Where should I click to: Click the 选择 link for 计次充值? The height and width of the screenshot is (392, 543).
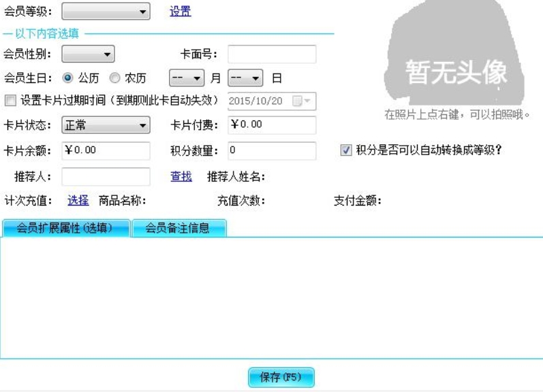point(78,200)
